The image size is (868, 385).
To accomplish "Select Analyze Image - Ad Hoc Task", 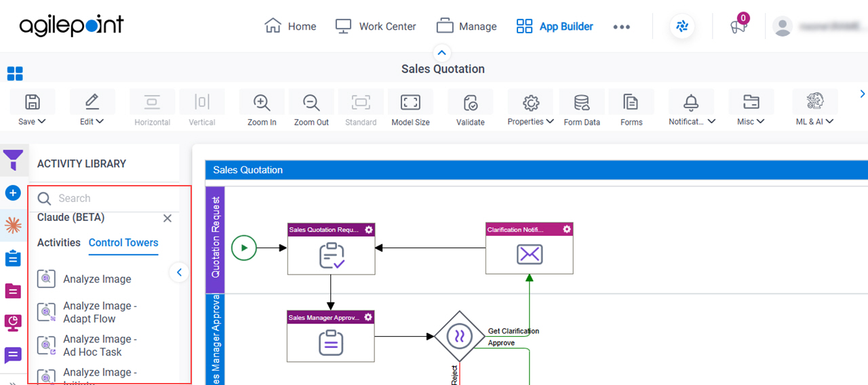I will pos(87,346).
